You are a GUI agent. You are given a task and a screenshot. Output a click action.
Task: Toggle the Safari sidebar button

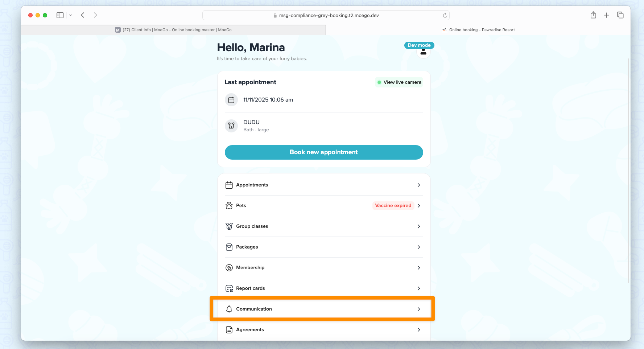(60, 15)
